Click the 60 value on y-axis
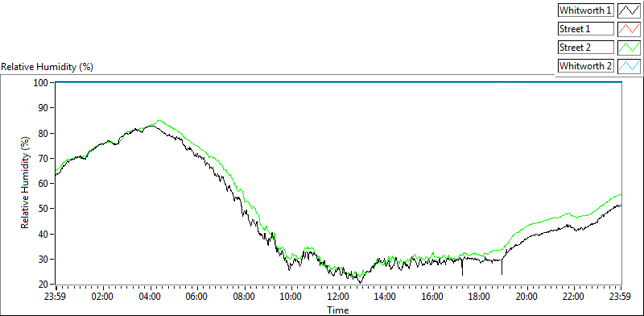The image size is (644, 316). (x=44, y=184)
